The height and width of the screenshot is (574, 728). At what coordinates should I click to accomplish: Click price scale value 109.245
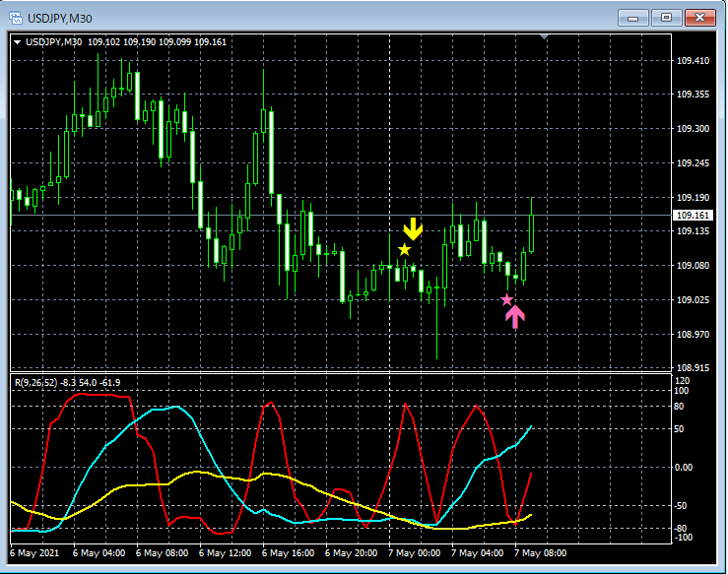point(693,162)
